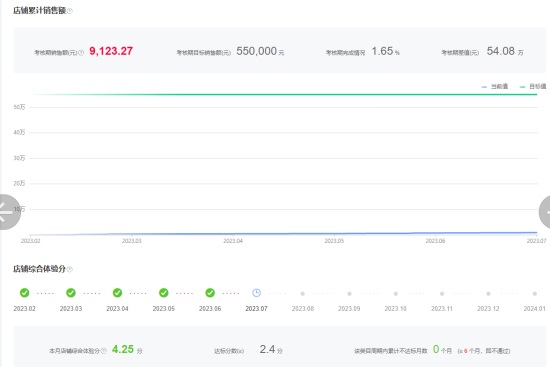Click the 2023.05 x-axis label under chart

click(334, 241)
